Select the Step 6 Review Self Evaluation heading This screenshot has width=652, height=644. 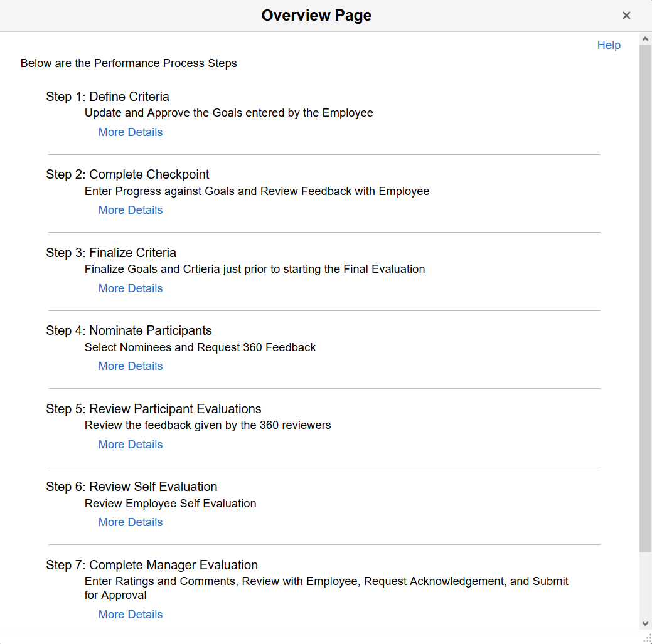click(131, 486)
